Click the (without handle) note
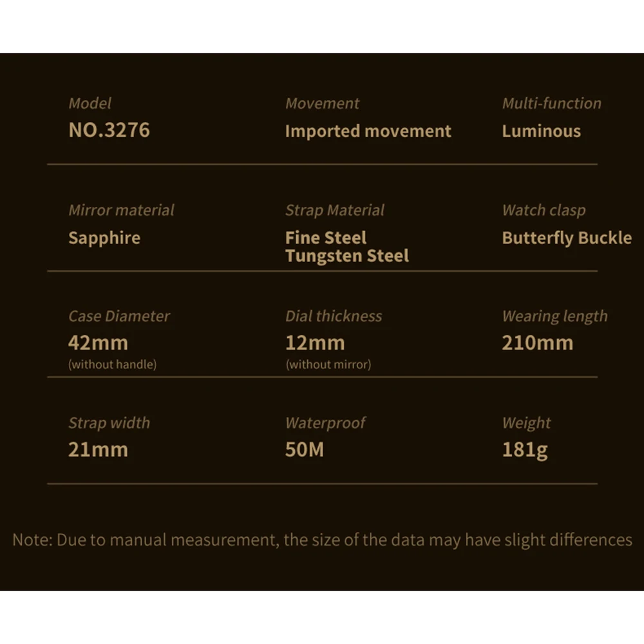 tap(112, 365)
